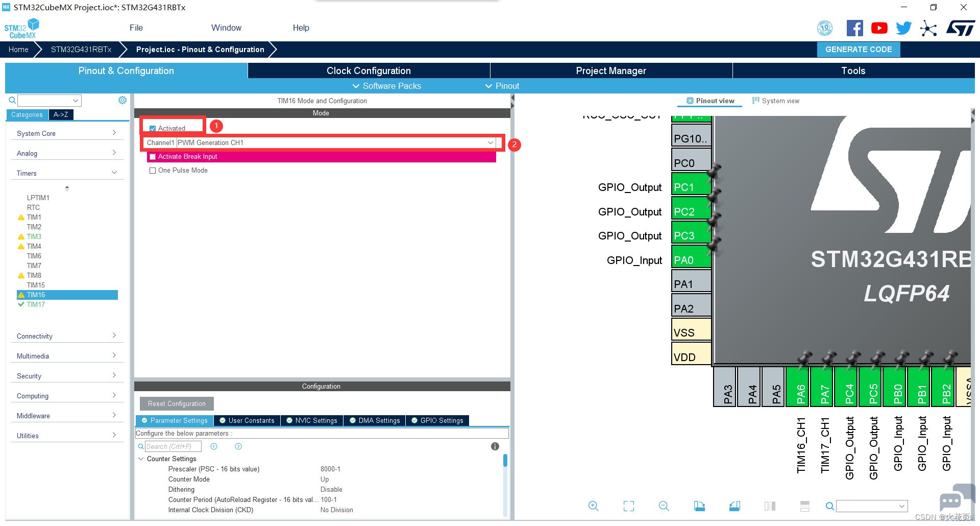
Task: Click the stacked layout icon in pinout toolbar
Action: coord(805,506)
